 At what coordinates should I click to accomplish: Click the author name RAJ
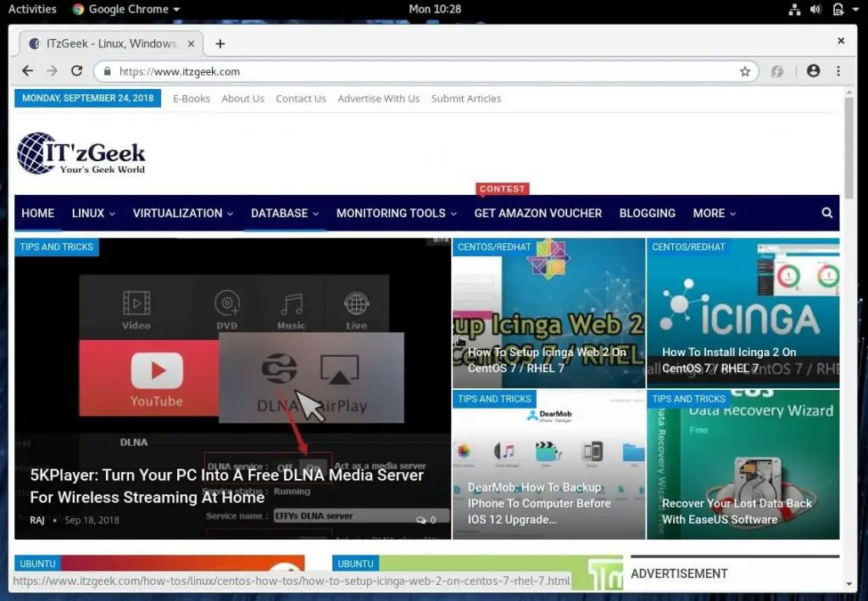(x=37, y=520)
